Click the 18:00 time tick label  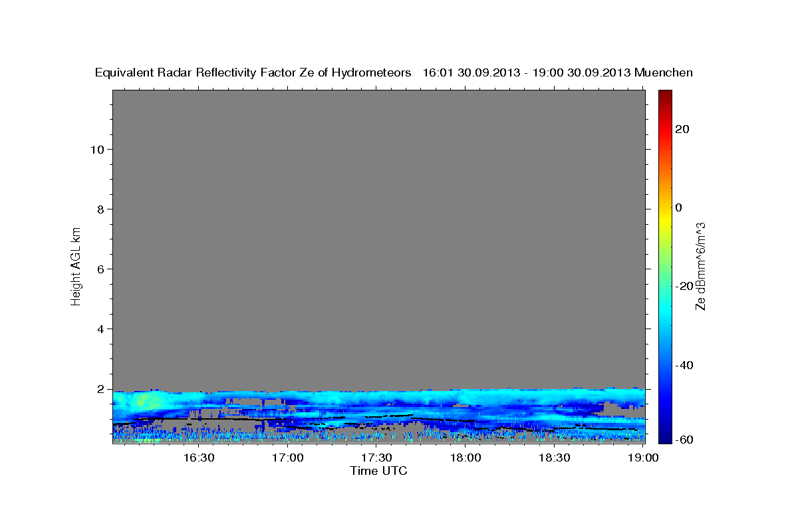[x=466, y=458]
